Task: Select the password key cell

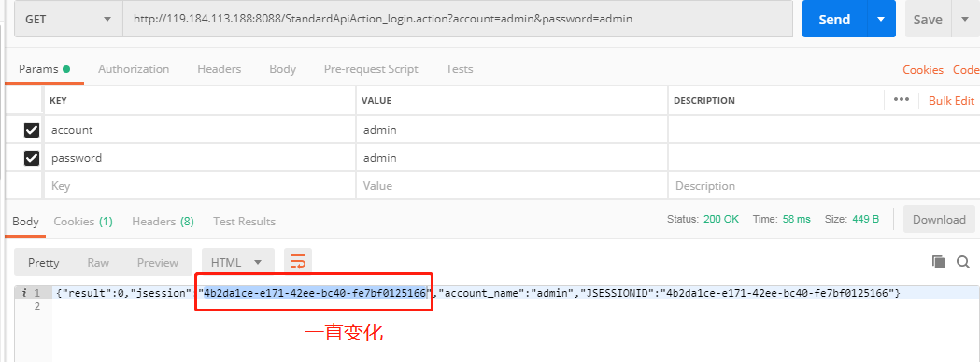Action: [199, 158]
